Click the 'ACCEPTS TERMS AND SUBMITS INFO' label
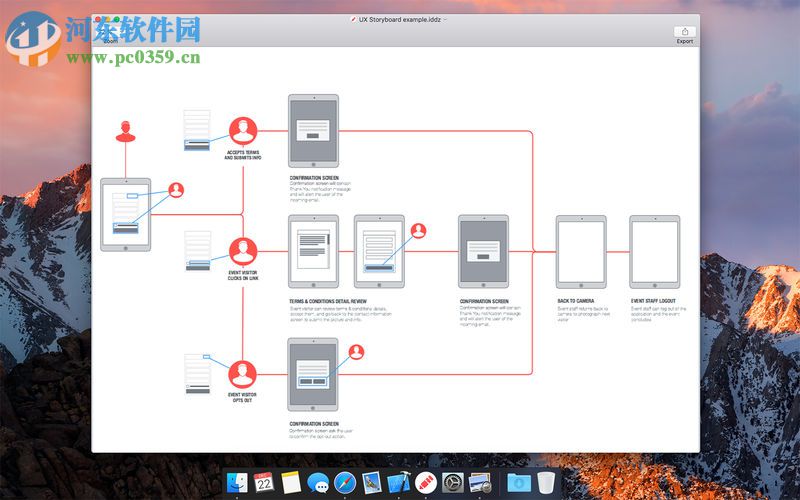The image size is (800, 500). 243,155
